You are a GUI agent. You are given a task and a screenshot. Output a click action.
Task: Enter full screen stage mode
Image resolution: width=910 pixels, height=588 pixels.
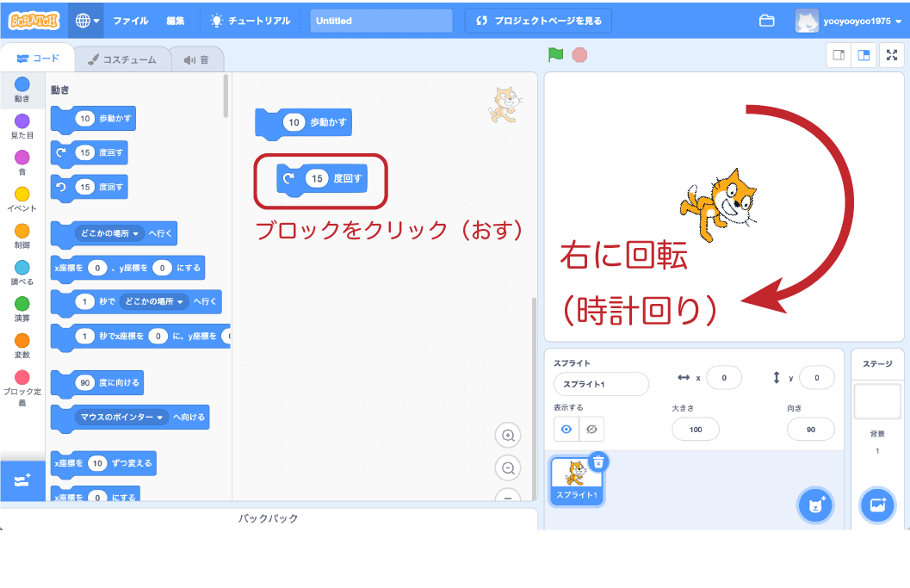(892, 55)
